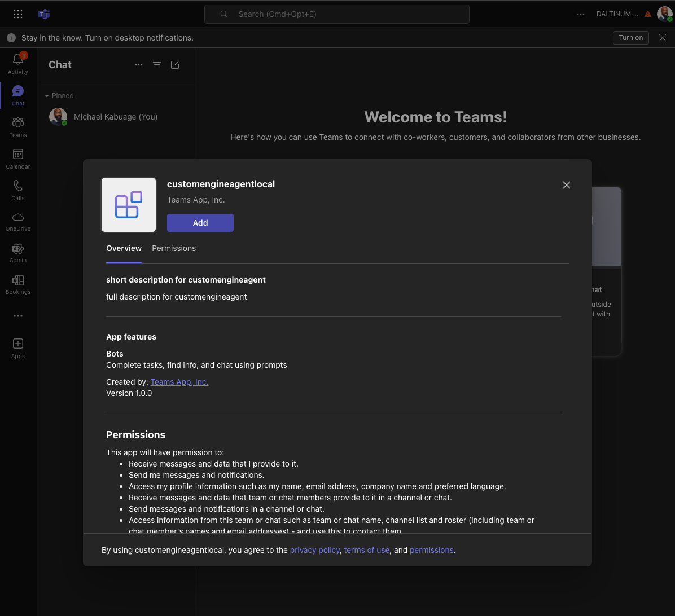The height and width of the screenshot is (616, 675).
Task: Add the customengineagentlocal app
Action: pos(200,223)
